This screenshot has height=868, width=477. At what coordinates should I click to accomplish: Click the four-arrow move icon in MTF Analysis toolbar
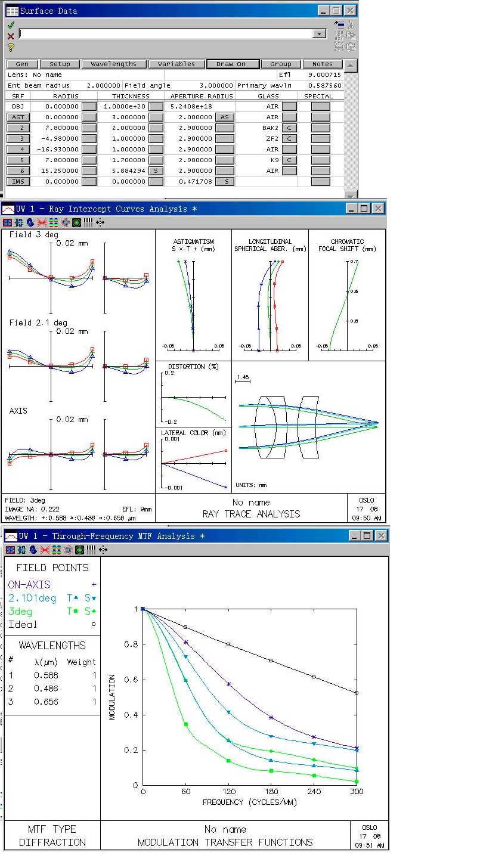pos(103,550)
